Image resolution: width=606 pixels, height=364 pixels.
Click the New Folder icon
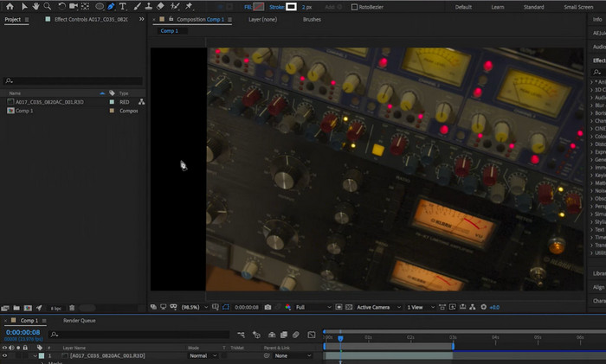(x=16, y=308)
